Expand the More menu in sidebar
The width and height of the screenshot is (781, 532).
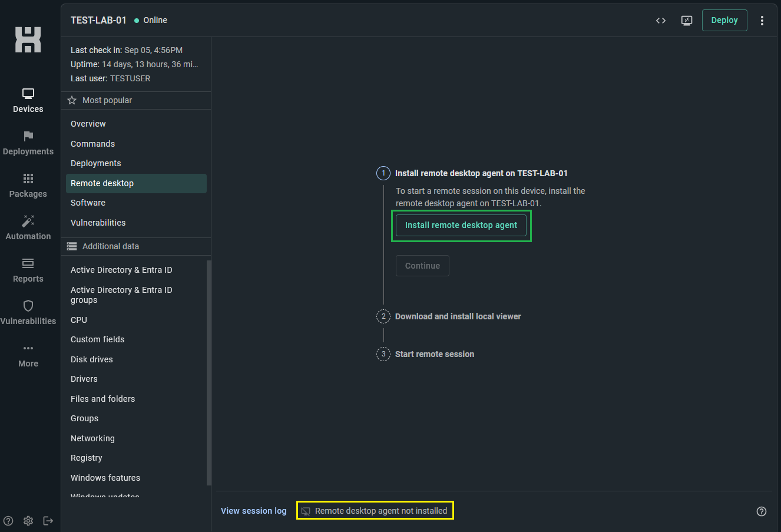(28, 355)
